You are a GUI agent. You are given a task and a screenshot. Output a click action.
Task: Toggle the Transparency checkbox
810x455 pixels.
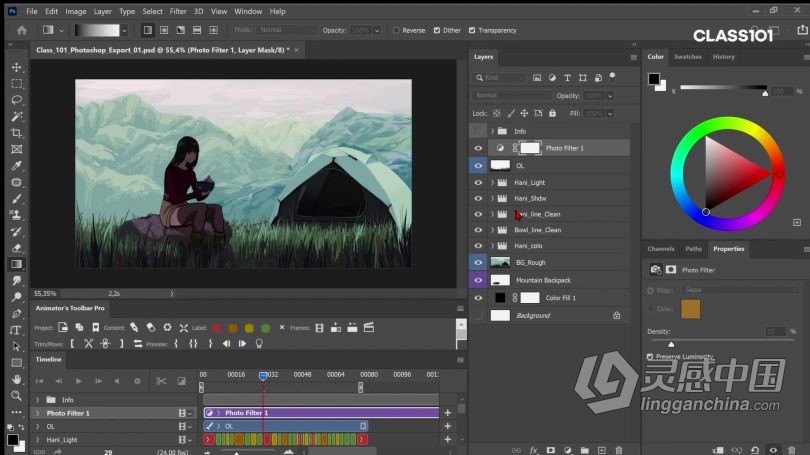[472, 30]
